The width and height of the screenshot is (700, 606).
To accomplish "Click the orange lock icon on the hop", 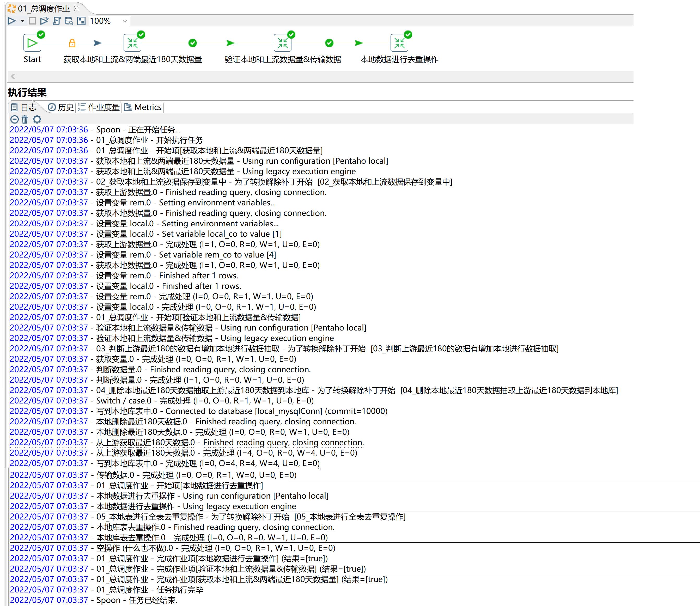I will 72,43.
